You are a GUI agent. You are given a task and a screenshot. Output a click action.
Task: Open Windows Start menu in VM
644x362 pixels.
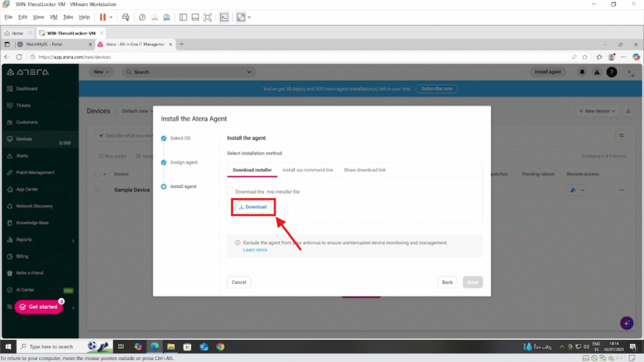(8, 347)
